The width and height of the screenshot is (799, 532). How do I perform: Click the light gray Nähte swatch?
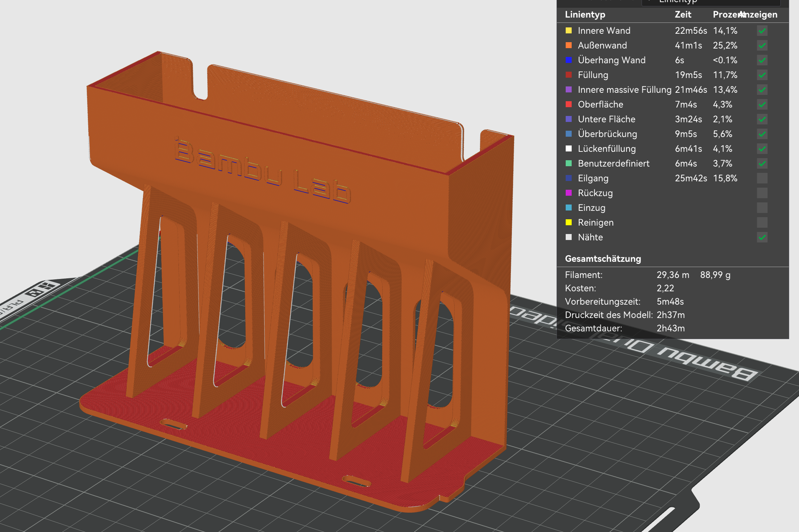coord(569,237)
